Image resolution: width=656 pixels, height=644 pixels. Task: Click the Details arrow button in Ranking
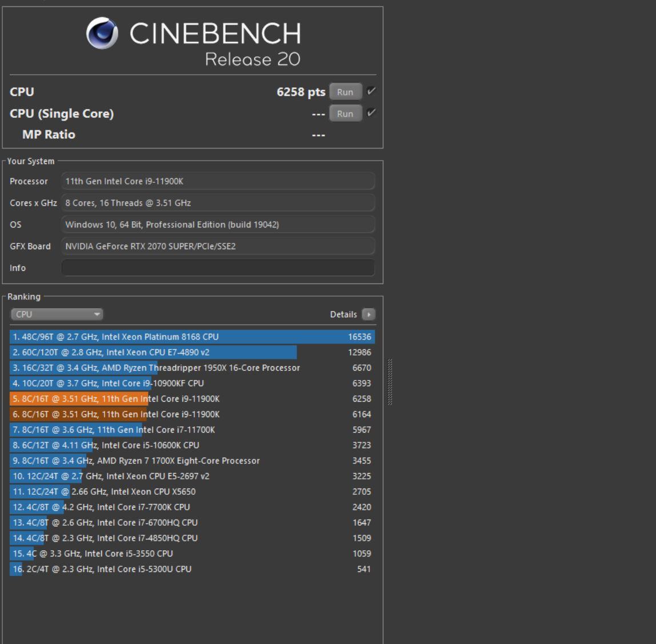click(369, 314)
